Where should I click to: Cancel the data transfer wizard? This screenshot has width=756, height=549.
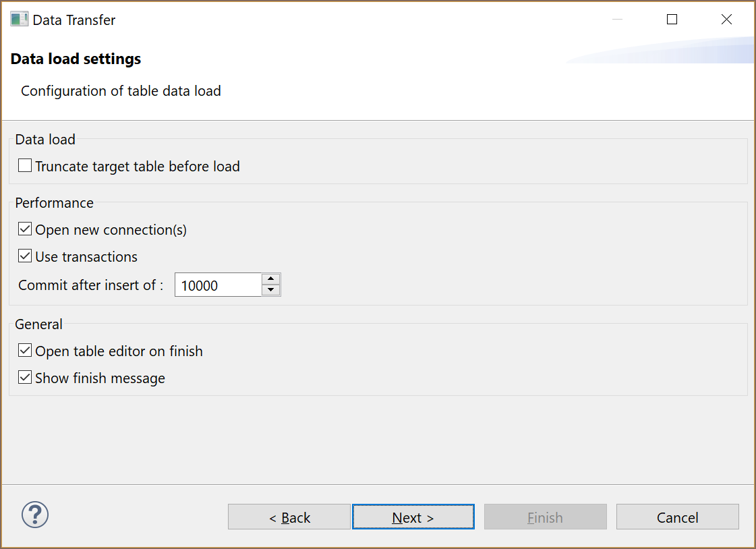click(677, 517)
